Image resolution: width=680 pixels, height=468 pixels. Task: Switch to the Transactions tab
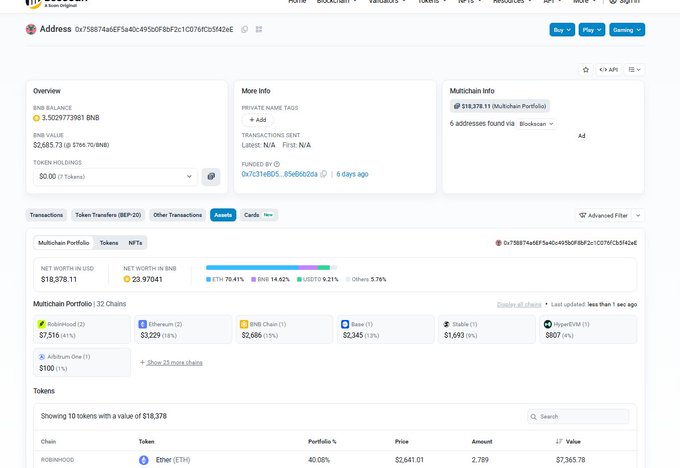(x=46, y=215)
